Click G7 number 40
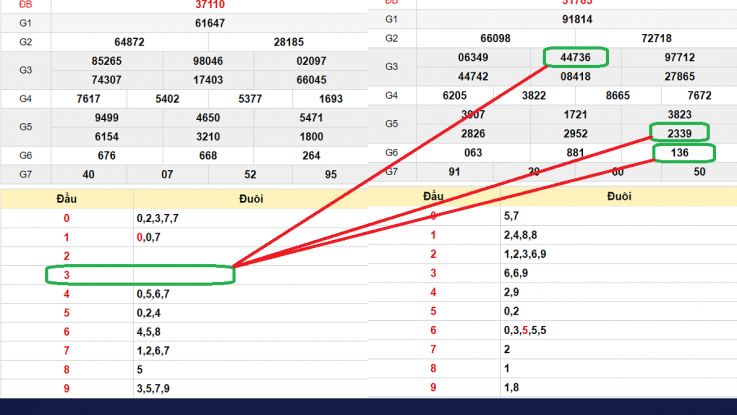Screen dimensions: 737x415 tap(88, 174)
